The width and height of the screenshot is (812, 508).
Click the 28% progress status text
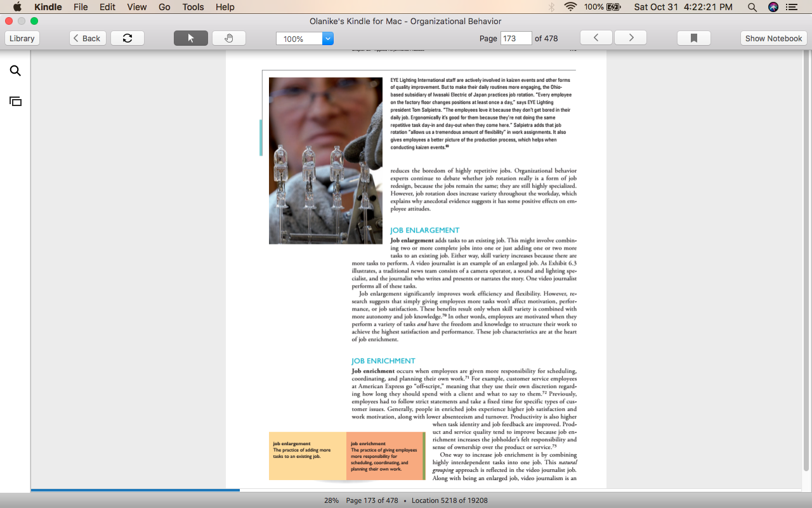click(331, 500)
